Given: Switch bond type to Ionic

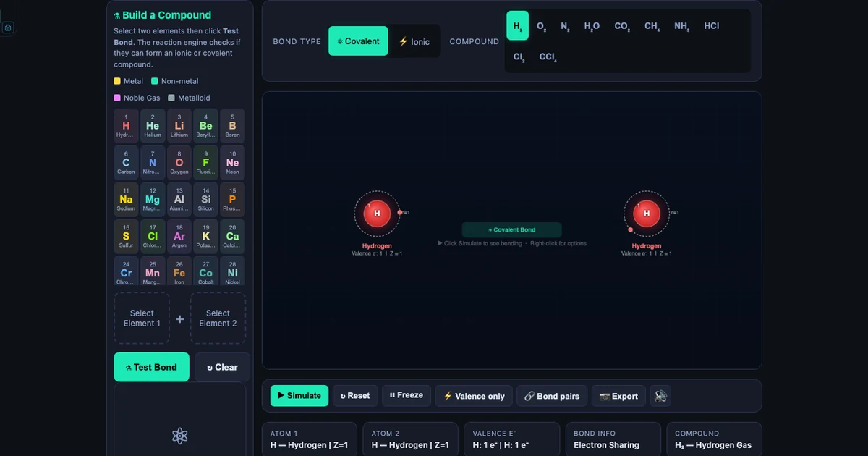Looking at the screenshot, I should coord(414,41).
